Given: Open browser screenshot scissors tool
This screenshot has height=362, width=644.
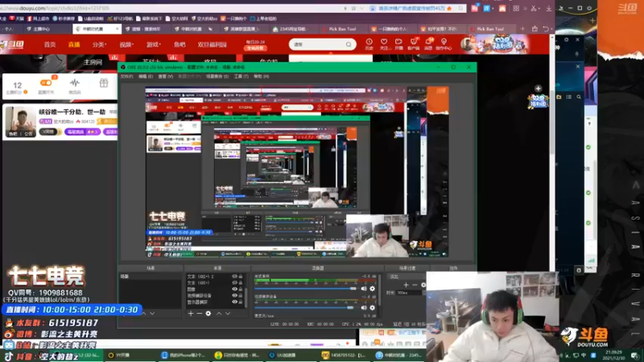Looking at the screenshot, I should [x=534, y=8].
